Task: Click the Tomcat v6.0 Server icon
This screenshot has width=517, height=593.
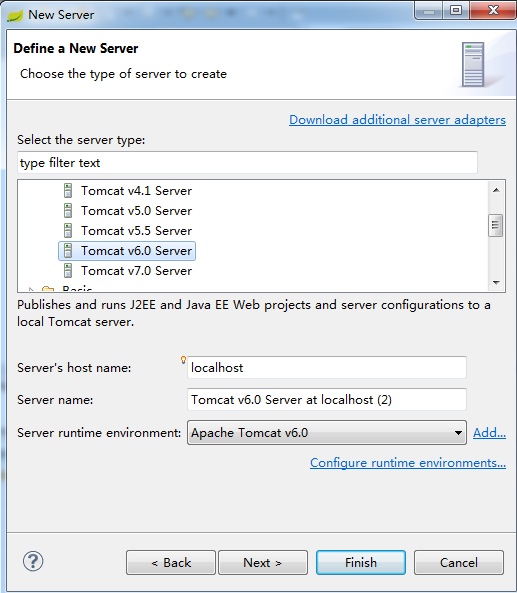Action: coord(68,251)
